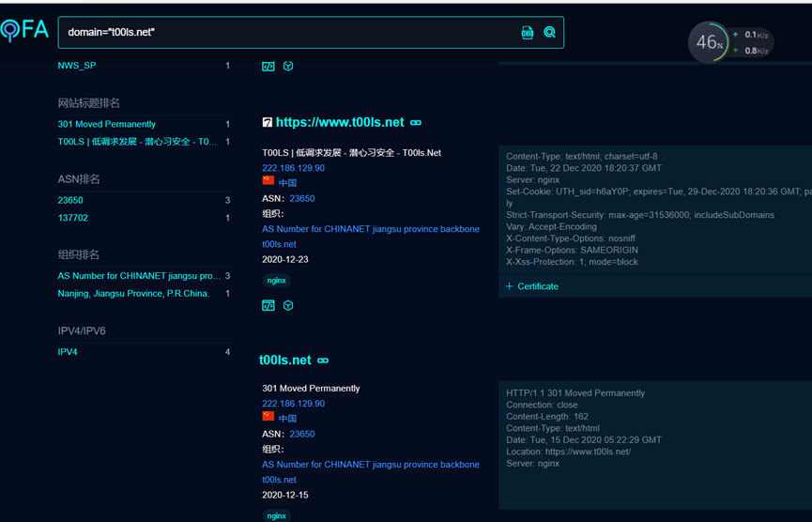The width and height of the screenshot is (812, 522).
Task: Click the search magnifier icon in query box
Action: pyautogui.click(x=549, y=32)
